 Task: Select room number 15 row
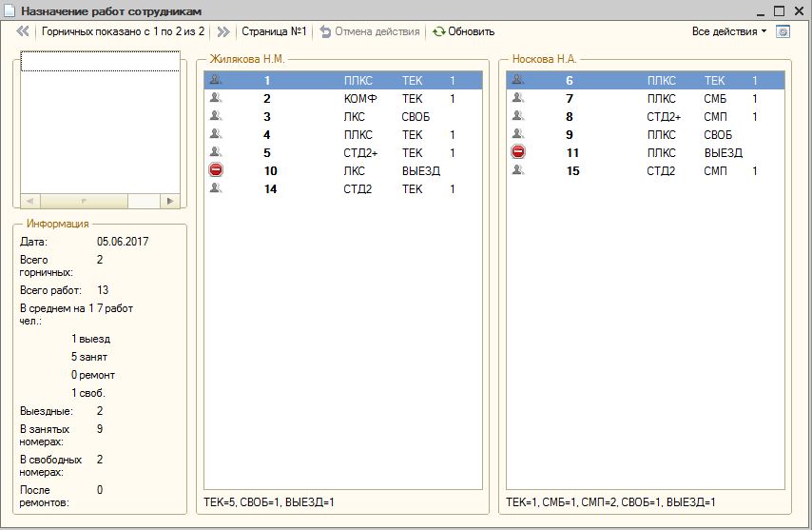tap(646, 171)
